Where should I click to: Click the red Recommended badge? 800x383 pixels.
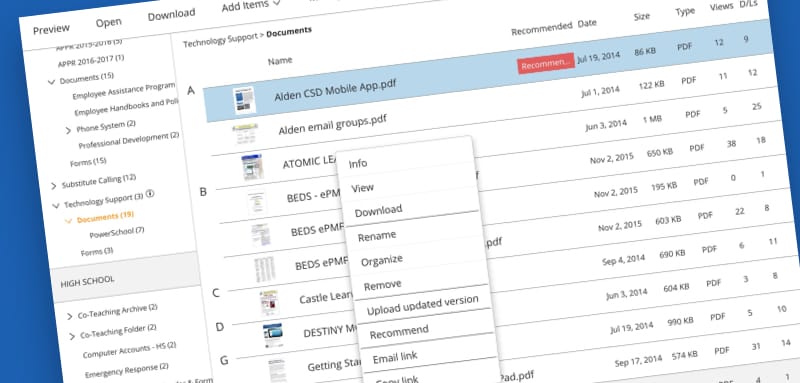tap(546, 63)
